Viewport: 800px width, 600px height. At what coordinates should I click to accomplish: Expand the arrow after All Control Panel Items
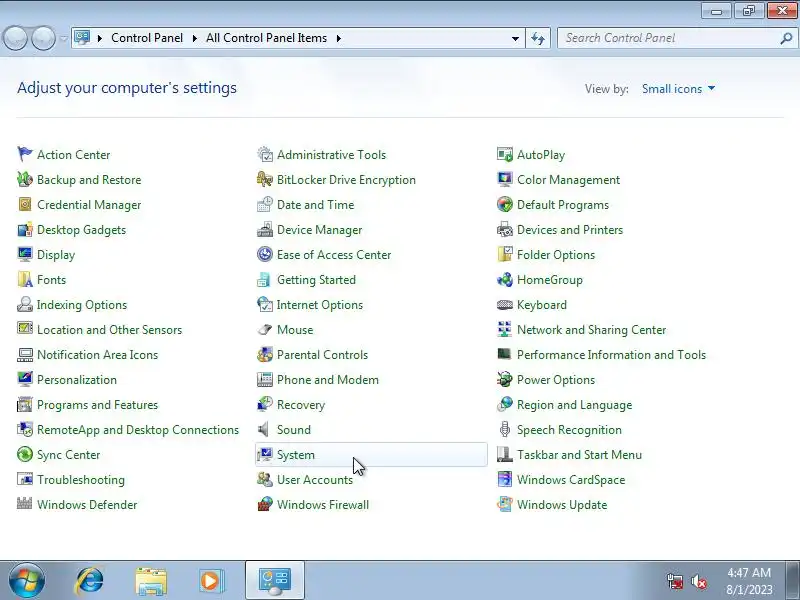[x=339, y=38]
